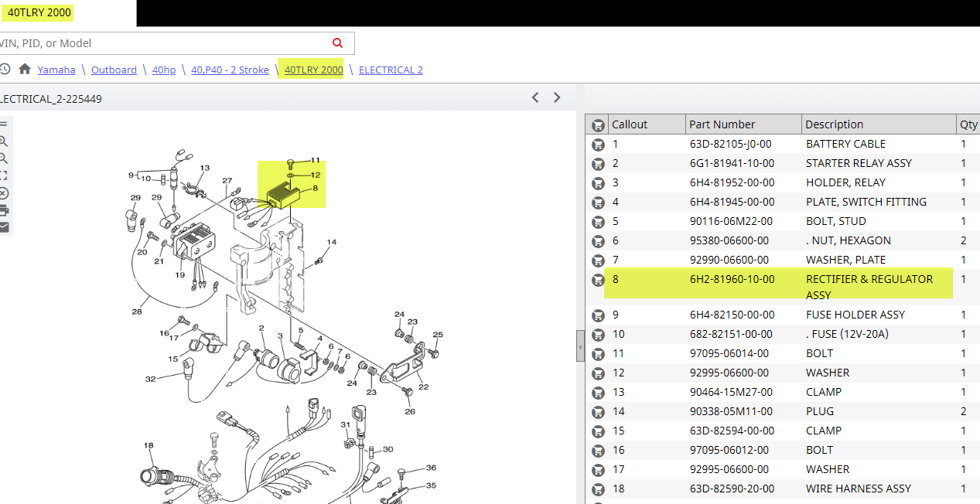Add STARTER RELAY ASSY to cart
Viewport: 980px width, 504px height.
click(x=598, y=164)
